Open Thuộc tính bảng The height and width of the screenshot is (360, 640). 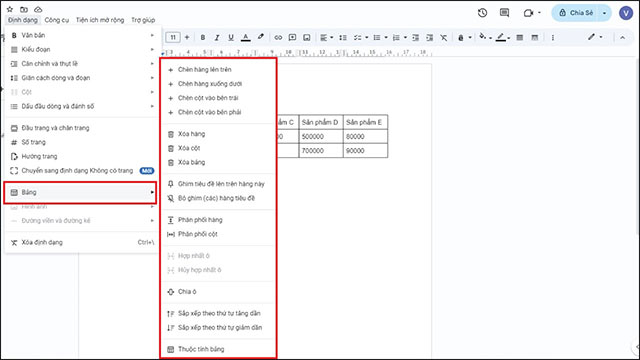click(x=218, y=349)
